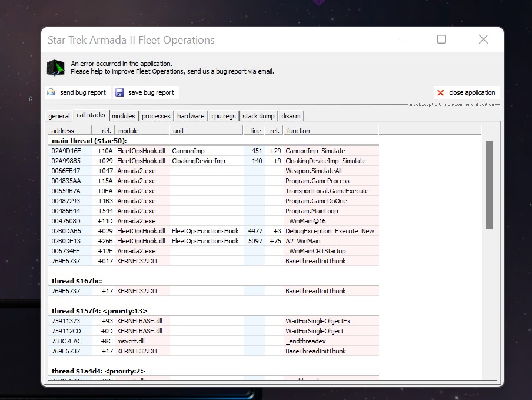Switch to the disasm tab
The width and height of the screenshot is (532, 400).
pos(291,116)
